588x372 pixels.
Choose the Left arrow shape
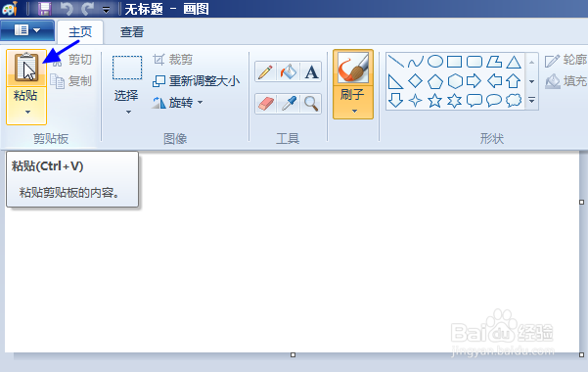click(x=494, y=81)
